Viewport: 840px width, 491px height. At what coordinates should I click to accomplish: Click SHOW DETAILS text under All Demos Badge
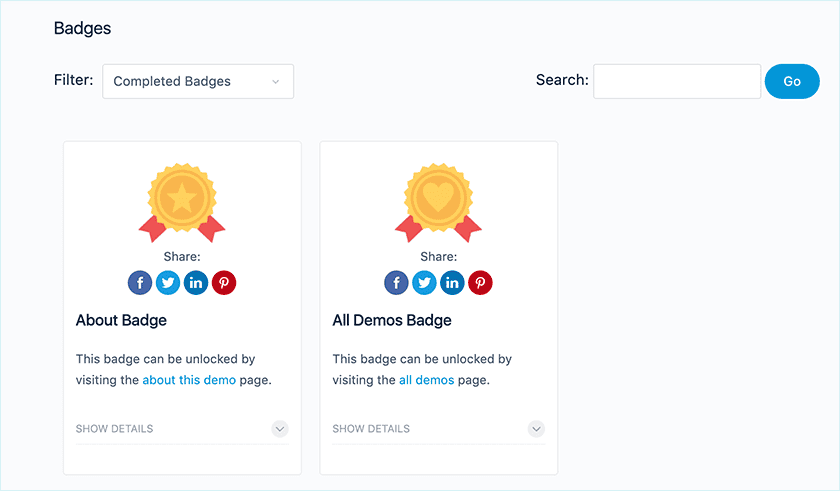[371, 429]
